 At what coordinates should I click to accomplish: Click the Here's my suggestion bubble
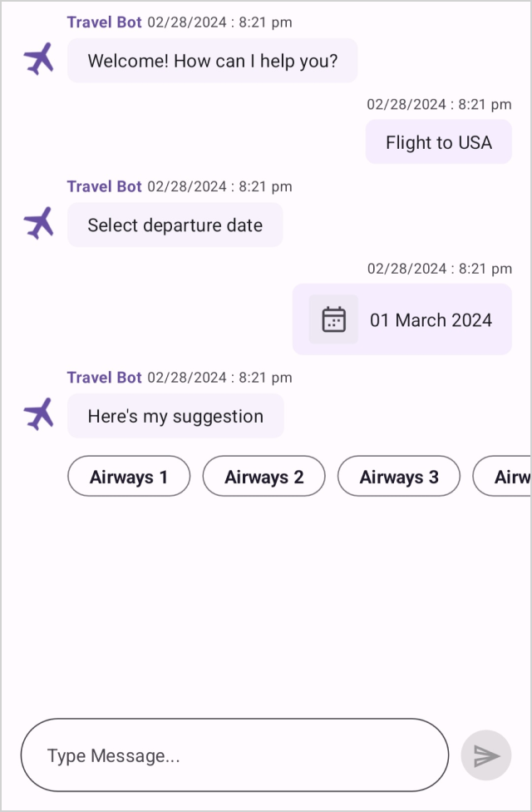pyautogui.click(x=175, y=415)
